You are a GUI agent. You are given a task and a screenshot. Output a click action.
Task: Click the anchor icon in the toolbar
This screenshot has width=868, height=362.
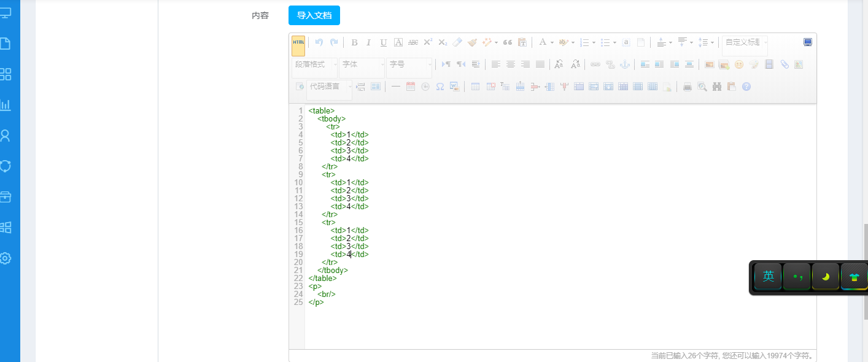624,64
